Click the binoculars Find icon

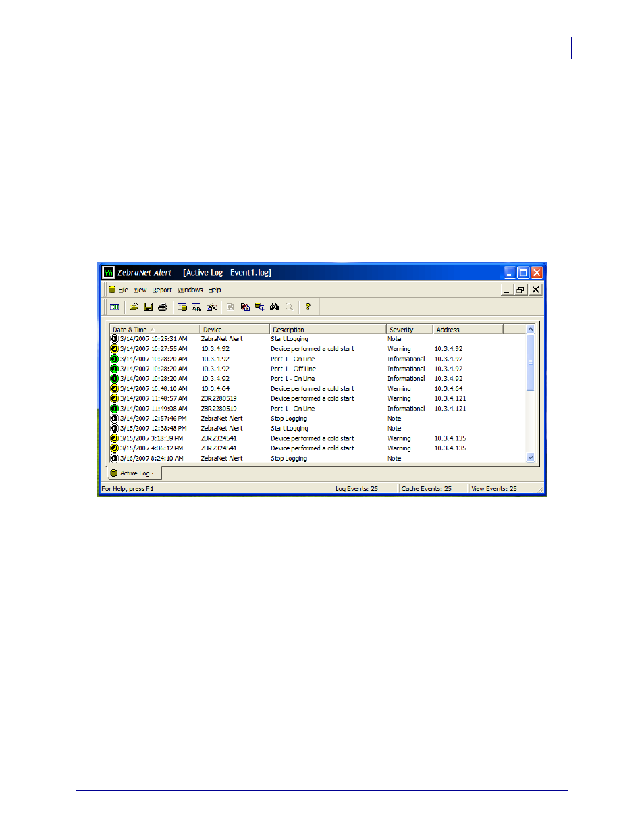[274, 307]
